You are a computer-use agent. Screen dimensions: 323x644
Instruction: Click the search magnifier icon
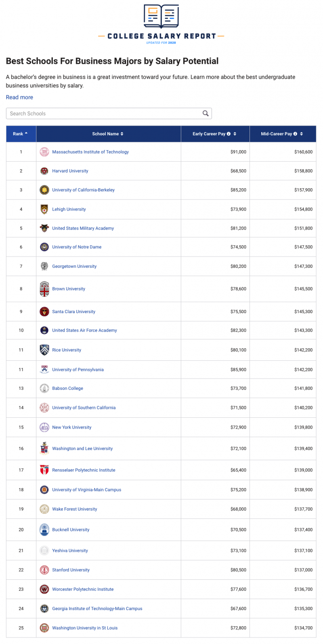206,114
